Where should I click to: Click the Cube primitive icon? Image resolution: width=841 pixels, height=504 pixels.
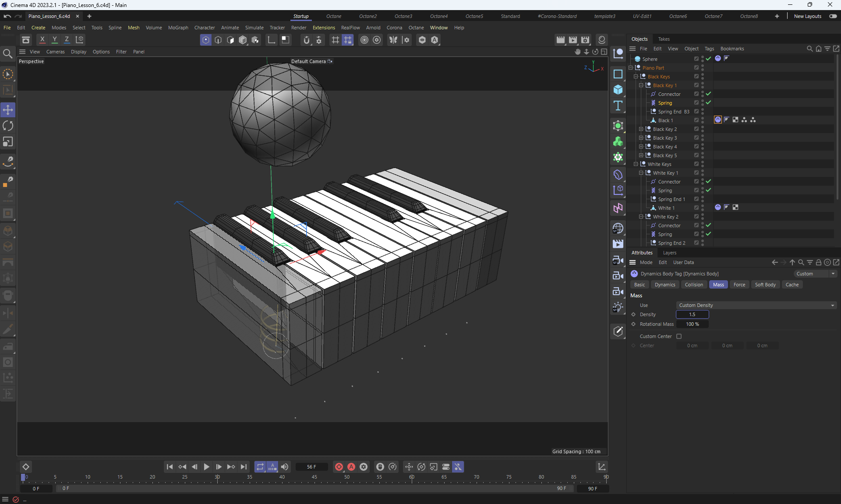[618, 90]
